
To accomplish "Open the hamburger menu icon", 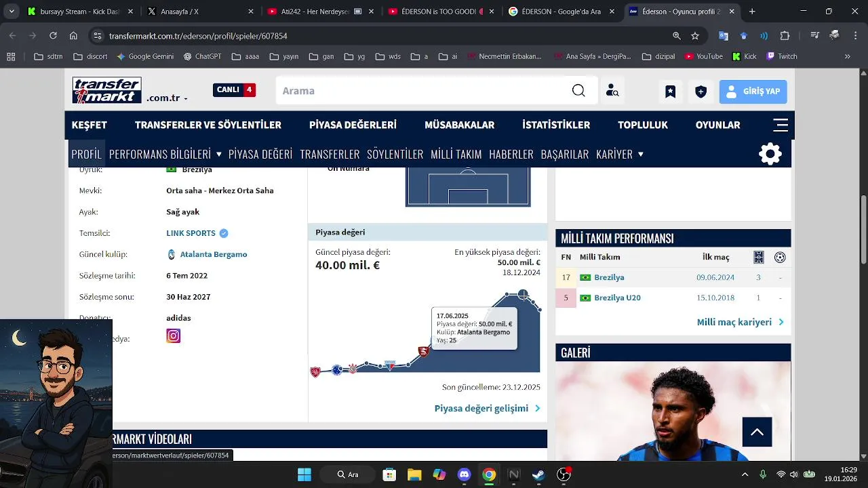I will [x=781, y=125].
